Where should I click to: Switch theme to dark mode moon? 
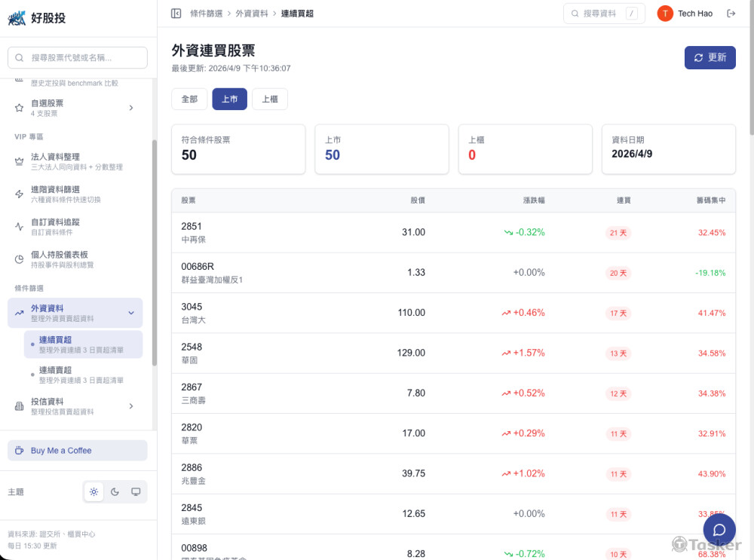point(115,492)
